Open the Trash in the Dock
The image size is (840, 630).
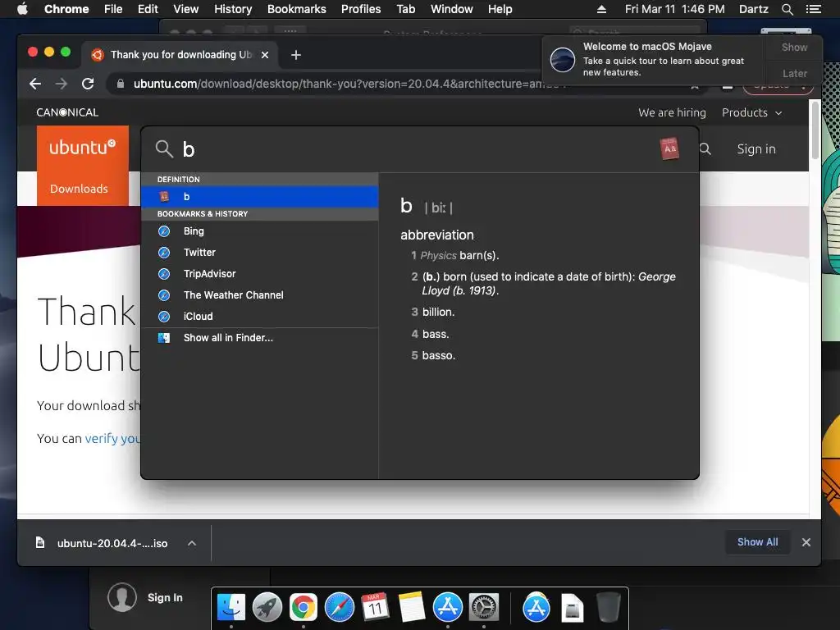[608, 608]
